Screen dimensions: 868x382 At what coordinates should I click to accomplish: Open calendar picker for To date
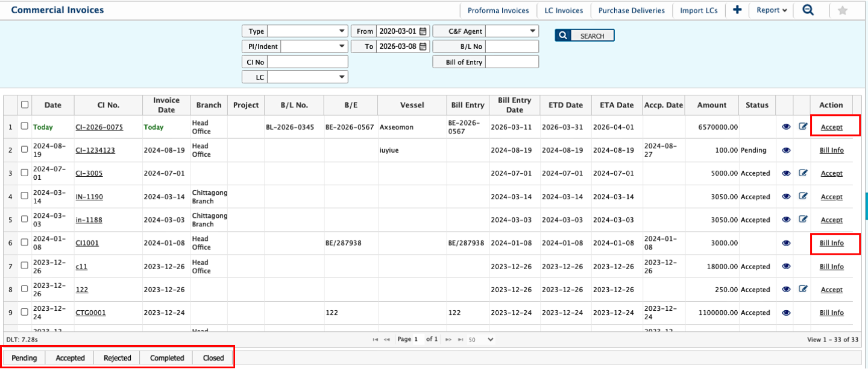point(423,46)
